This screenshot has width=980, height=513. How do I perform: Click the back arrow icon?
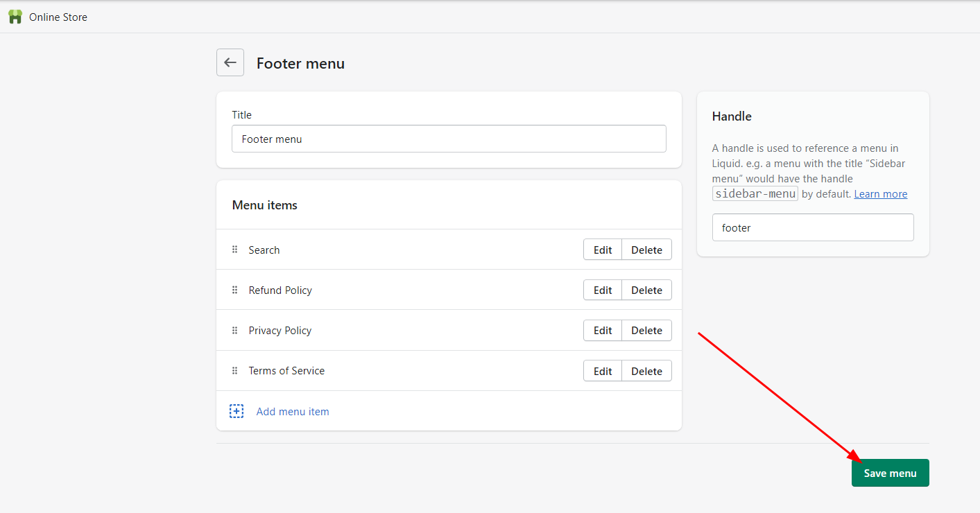pos(230,62)
